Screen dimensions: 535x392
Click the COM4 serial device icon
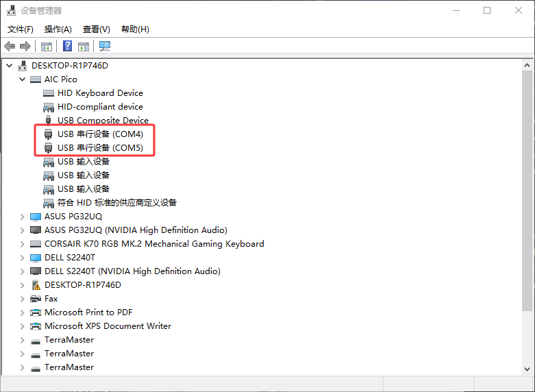pos(48,134)
